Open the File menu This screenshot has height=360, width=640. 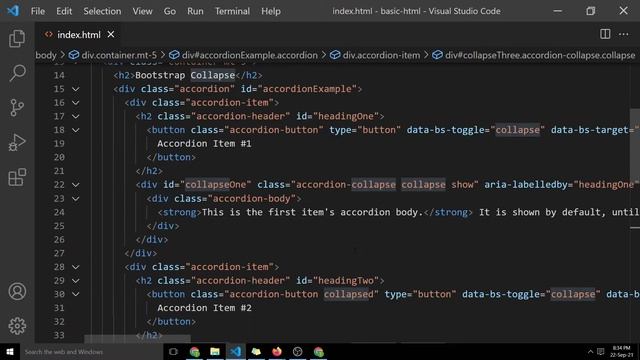[x=38, y=11]
